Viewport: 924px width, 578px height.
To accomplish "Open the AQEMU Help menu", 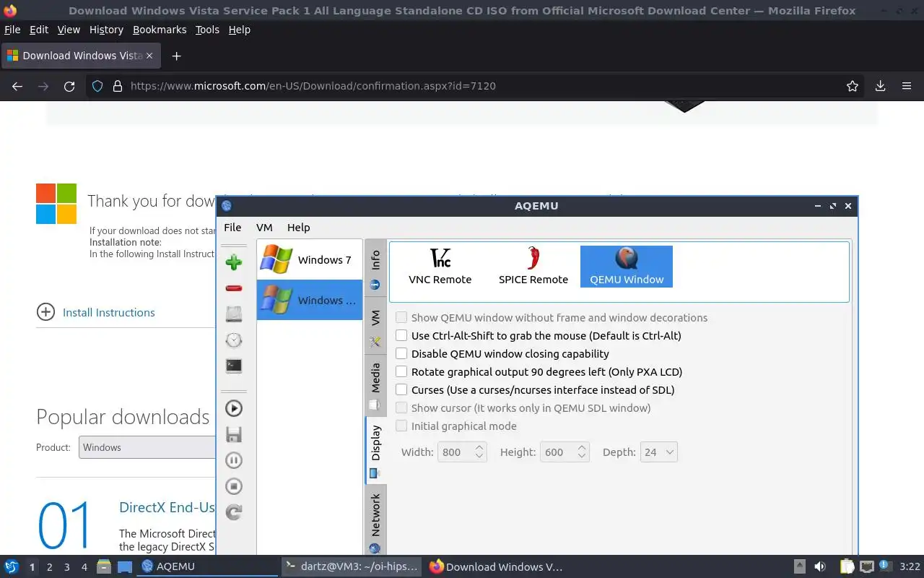I will [298, 227].
